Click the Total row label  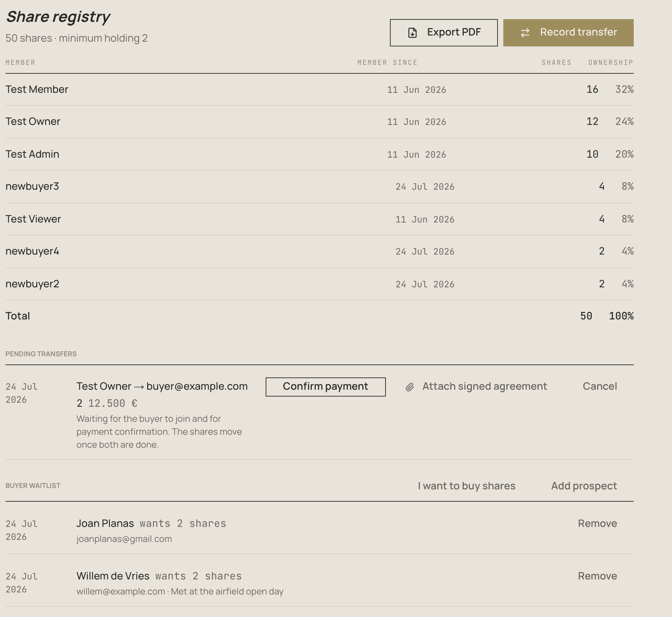point(18,316)
